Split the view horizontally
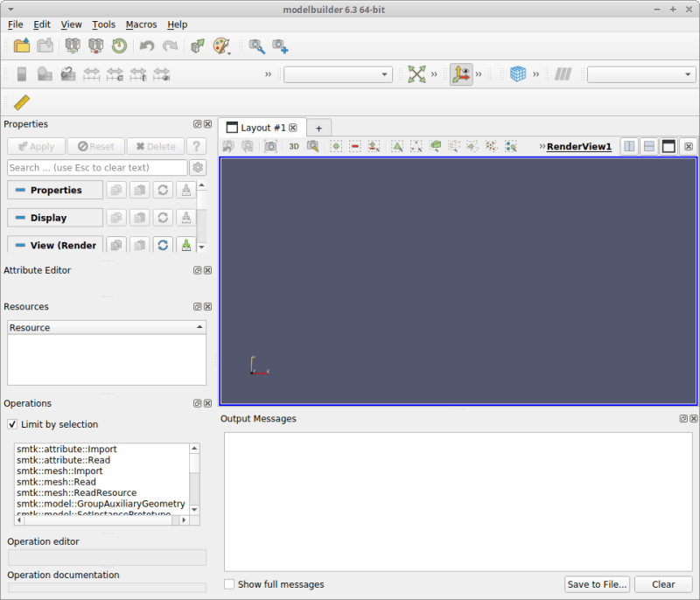The width and height of the screenshot is (700, 600). point(629,146)
